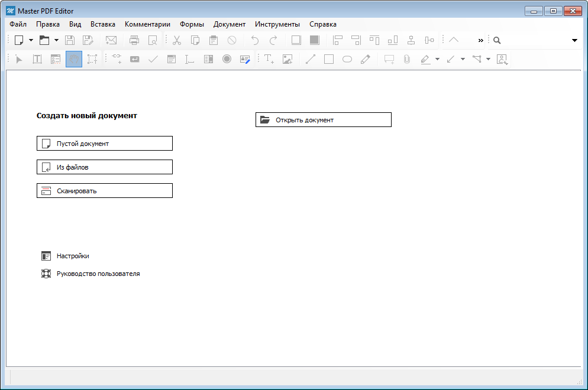This screenshot has width=588, height=390.
Task: Click the highlight text marker icon
Action: click(426, 59)
